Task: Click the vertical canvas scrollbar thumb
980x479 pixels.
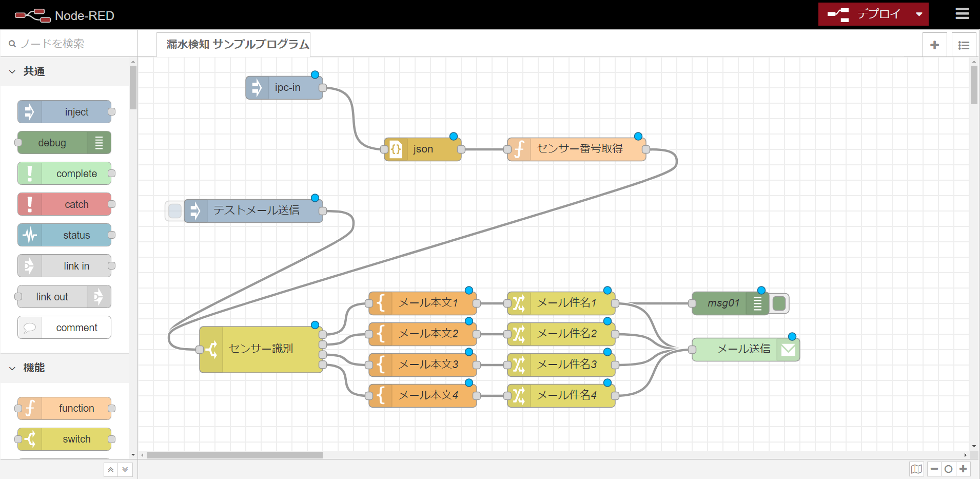Action: [974, 85]
